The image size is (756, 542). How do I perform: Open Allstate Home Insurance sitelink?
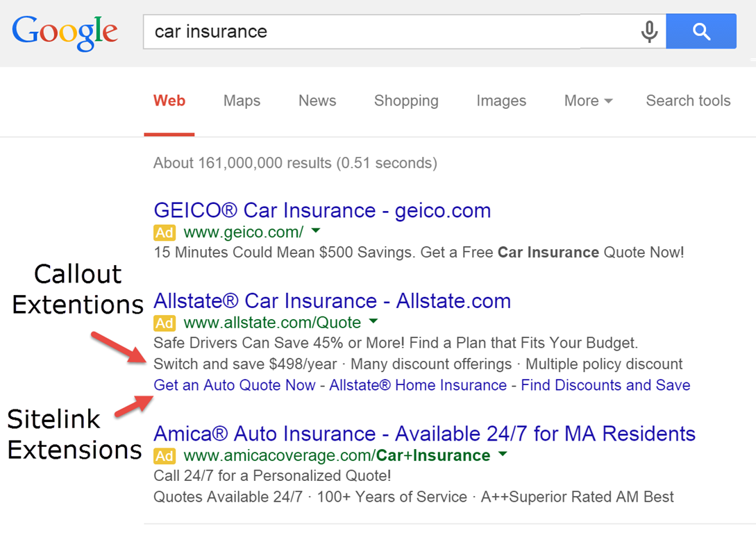(x=418, y=385)
